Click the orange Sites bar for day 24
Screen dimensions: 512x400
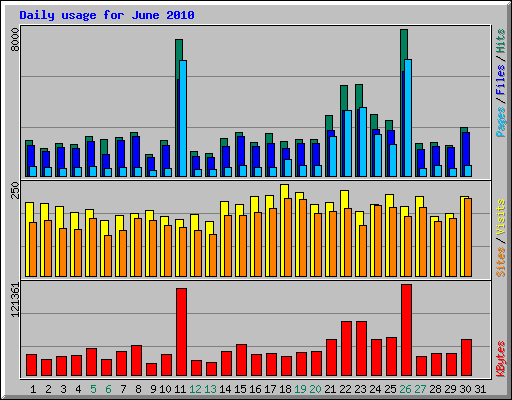[378, 241]
